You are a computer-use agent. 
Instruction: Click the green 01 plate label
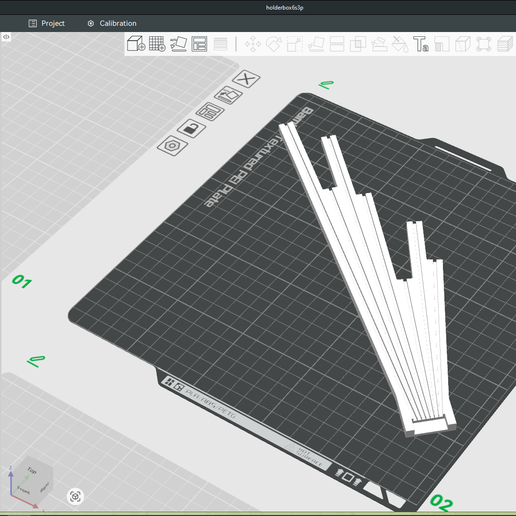22,282
